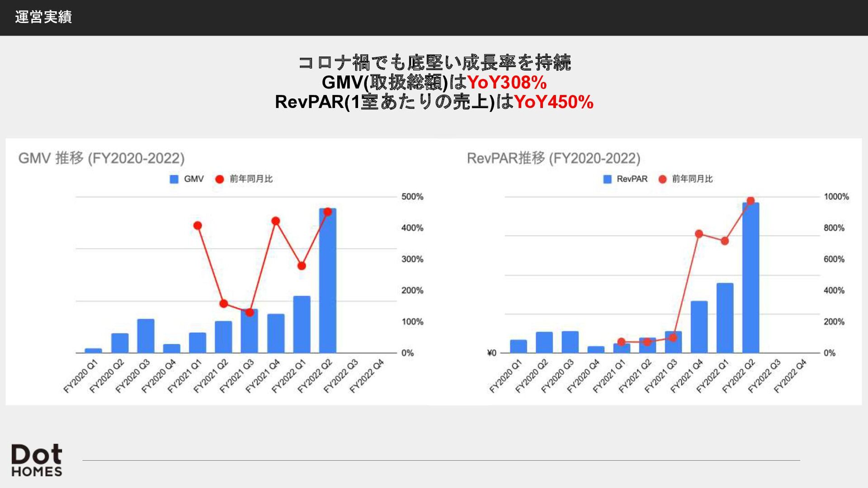Screen dimensions: 868x488
Task: Click the RevPAR bar for FY2020 Q1
Action: click(x=519, y=346)
